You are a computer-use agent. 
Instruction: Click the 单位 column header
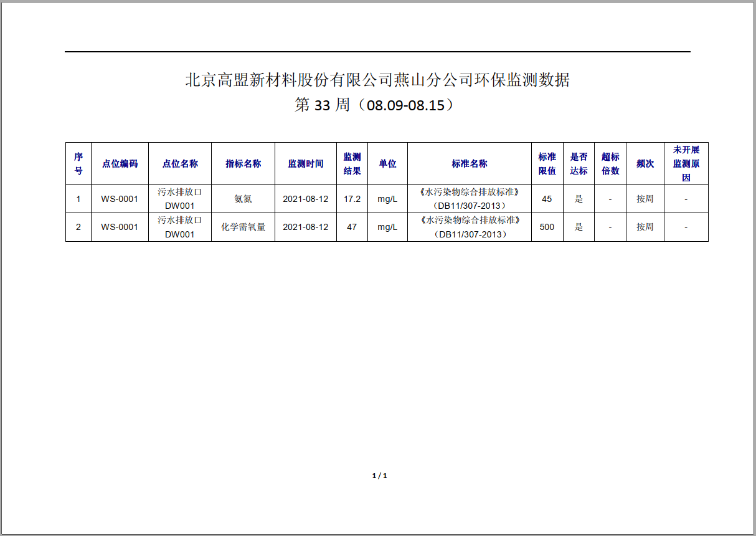387,163
